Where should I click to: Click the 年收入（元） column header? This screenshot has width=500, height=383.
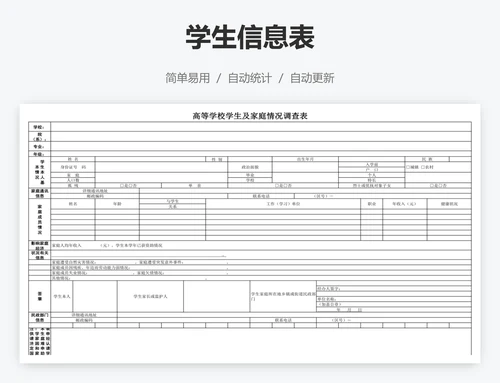click(405, 204)
